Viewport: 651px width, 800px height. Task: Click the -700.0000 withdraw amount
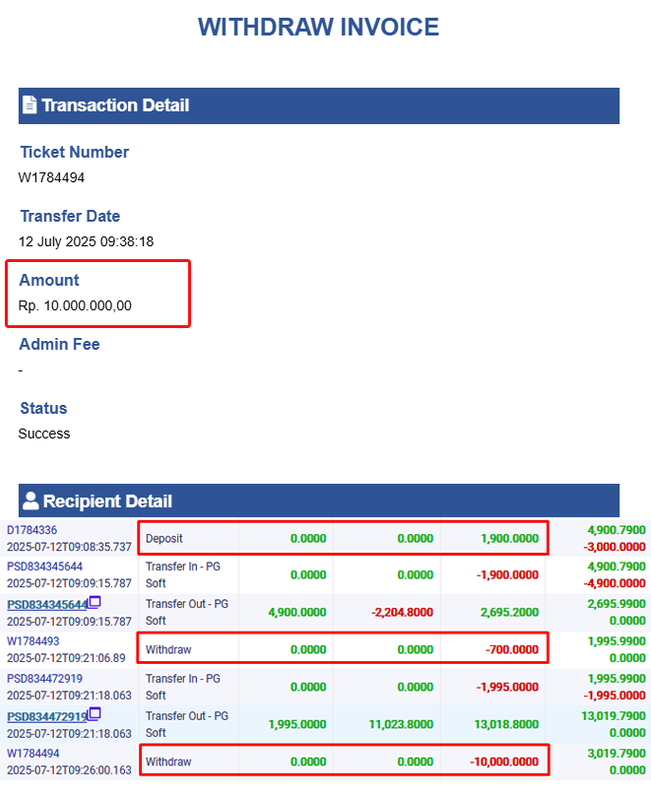(512, 649)
